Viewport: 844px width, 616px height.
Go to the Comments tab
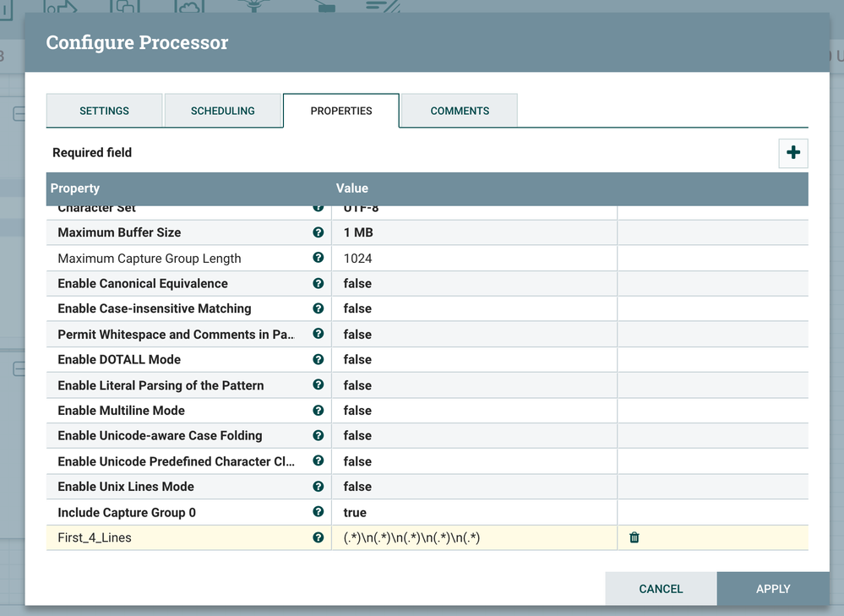pyautogui.click(x=460, y=111)
